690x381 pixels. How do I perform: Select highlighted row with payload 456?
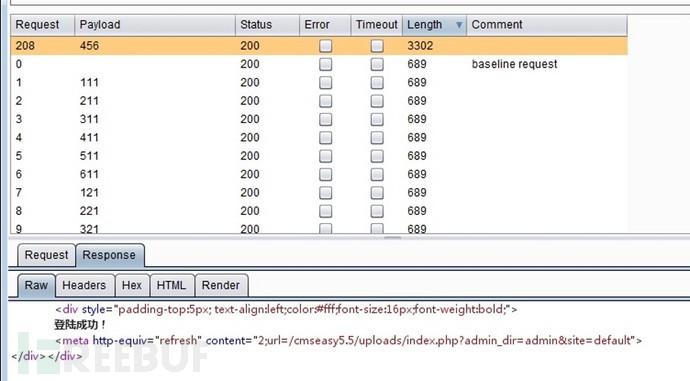pyautogui.click(x=319, y=46)
